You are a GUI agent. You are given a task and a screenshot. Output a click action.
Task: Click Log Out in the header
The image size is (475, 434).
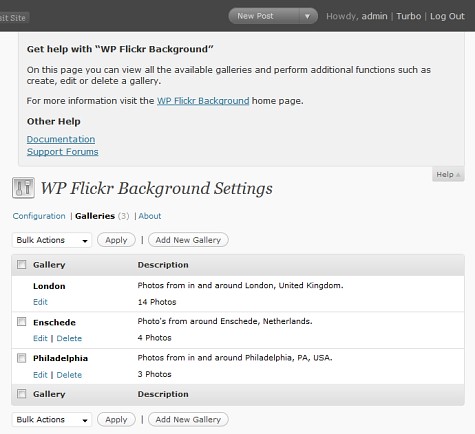[447, 16]
